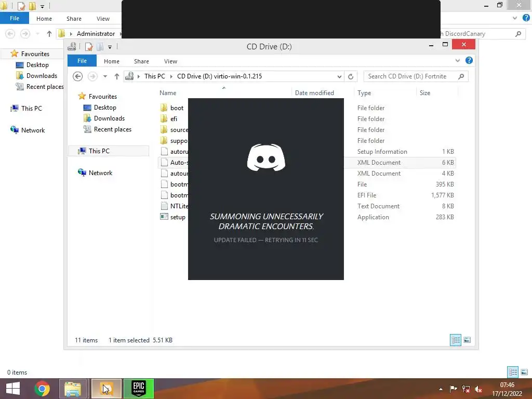This screenshot has width=532, height=399.
Task: Open Customize Quick Access Toolbar dropdown in CD Drive window
Action: 110,47
